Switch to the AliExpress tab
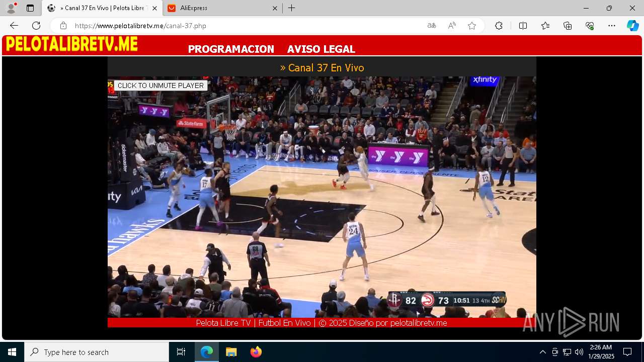Image resolution: width=644 pixels, height=362 pixels. point(223,8)
